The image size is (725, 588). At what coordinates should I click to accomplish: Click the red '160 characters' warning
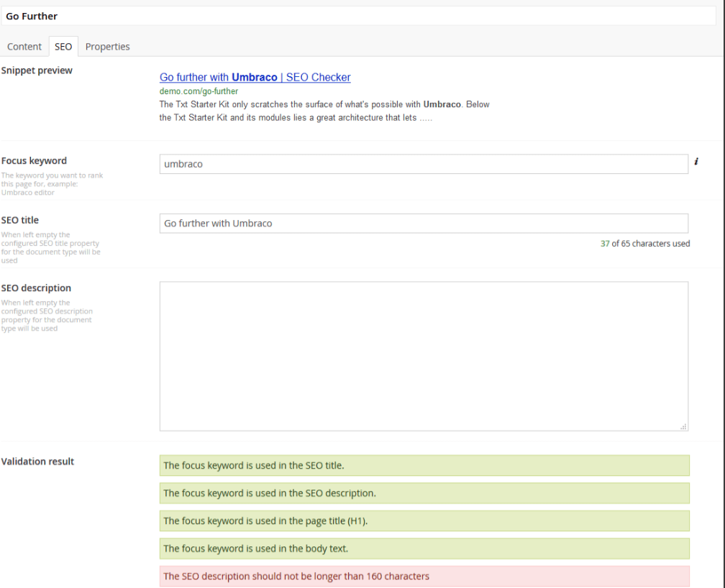click(x=424, y=576)
